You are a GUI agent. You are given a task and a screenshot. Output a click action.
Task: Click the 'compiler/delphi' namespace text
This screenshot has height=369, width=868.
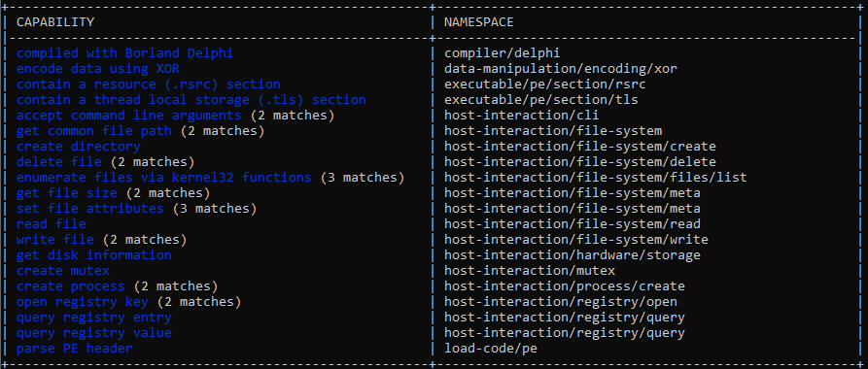503,53
